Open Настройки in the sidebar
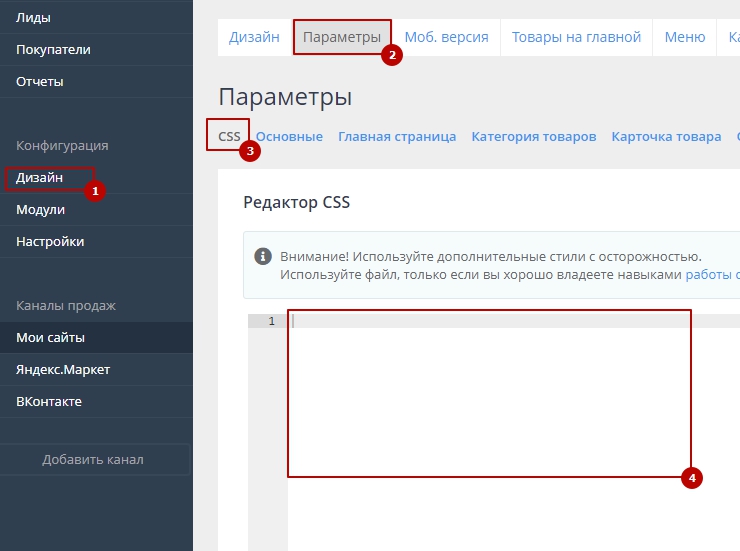The image size is (740, 551). [50, 241]
